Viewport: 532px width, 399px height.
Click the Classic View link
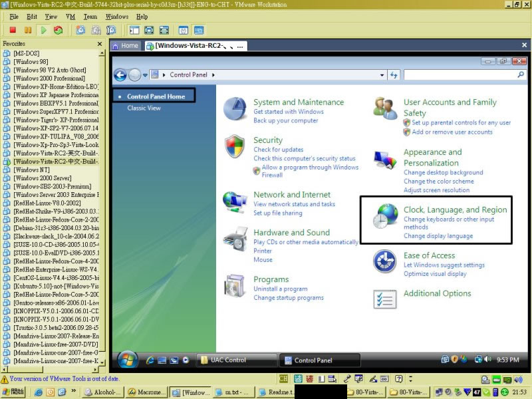144,108
